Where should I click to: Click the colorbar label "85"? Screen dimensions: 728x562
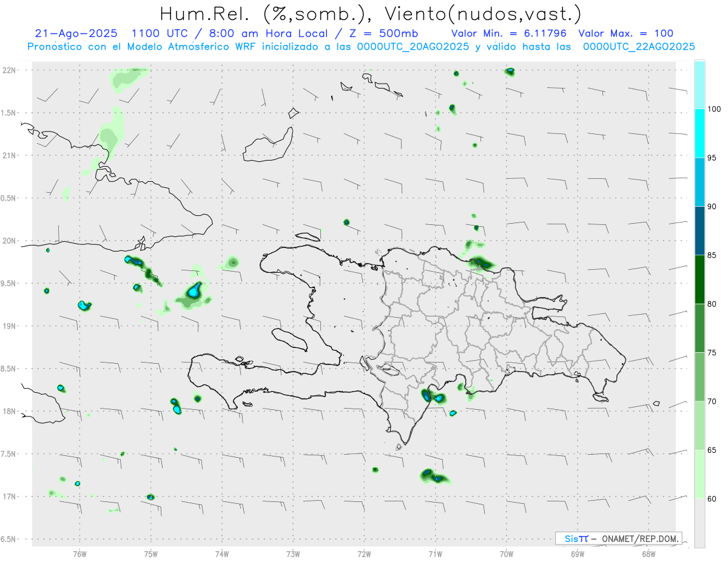(713, 255)
